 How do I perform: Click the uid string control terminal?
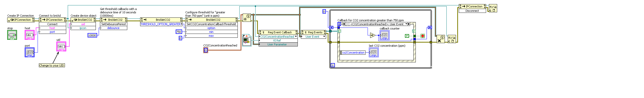point(61,46)
